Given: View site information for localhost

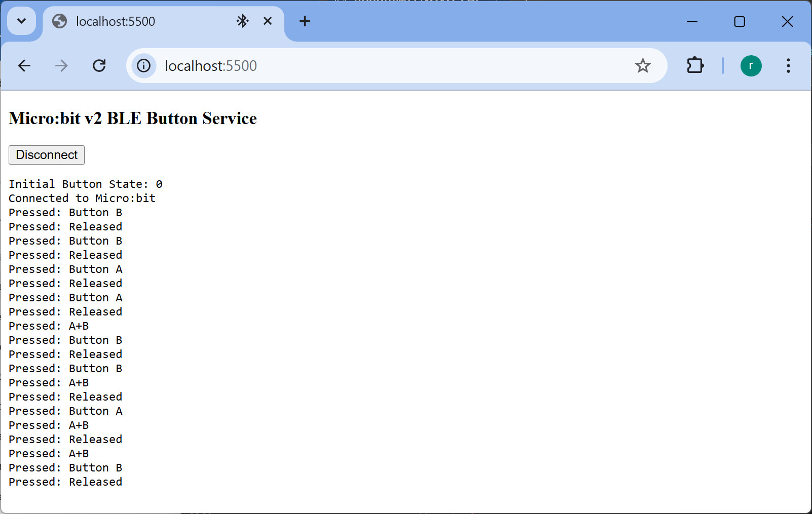Looking at the screenshot, I should pos(144,66).
